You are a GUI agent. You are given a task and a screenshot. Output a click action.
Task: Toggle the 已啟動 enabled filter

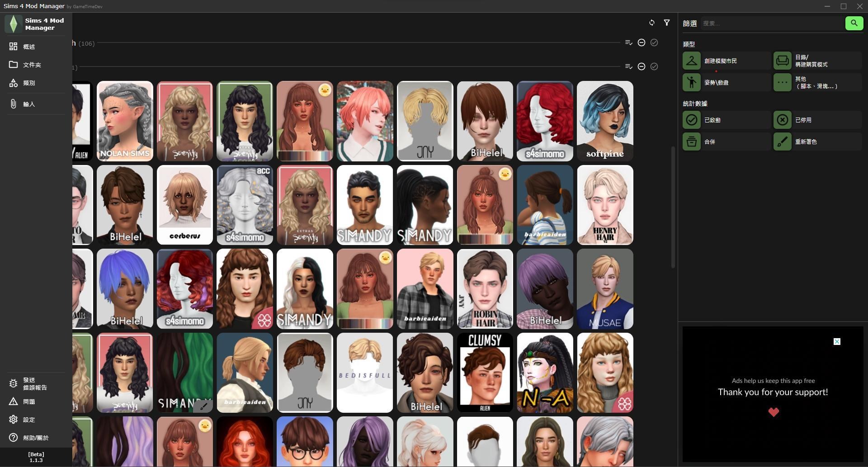[x=691, y=119]
